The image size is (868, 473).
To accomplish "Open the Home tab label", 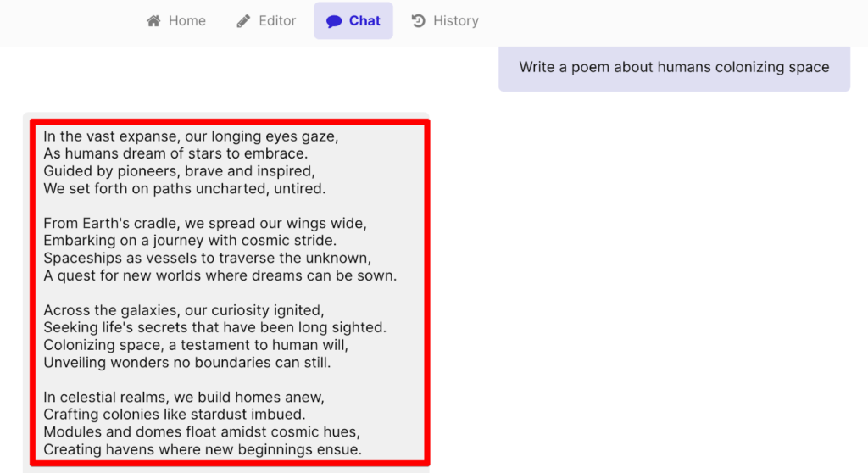I will point(186,21).
